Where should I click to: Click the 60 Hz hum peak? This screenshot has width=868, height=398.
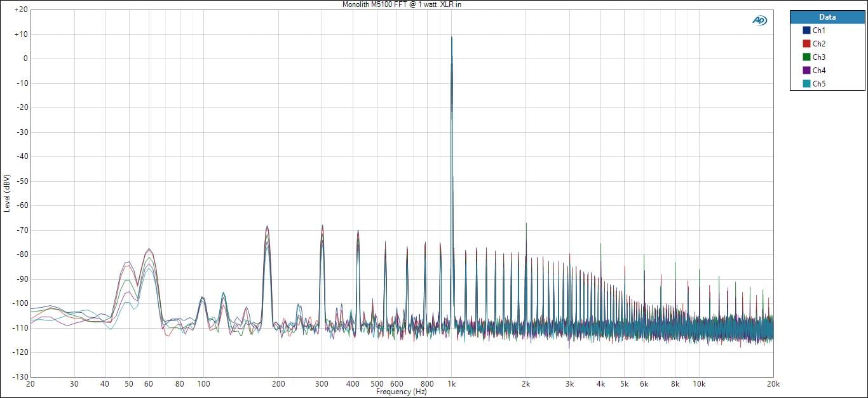tap(149, 249)
